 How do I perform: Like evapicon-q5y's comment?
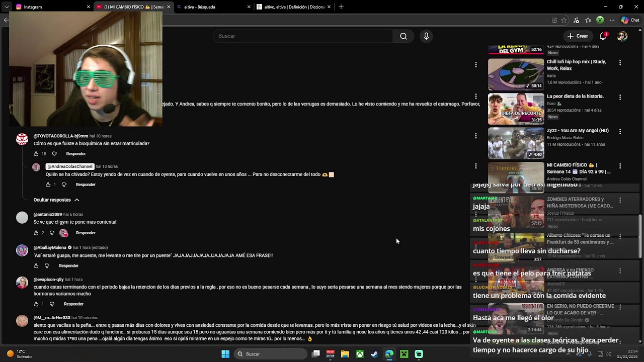(x=36, y=304)
